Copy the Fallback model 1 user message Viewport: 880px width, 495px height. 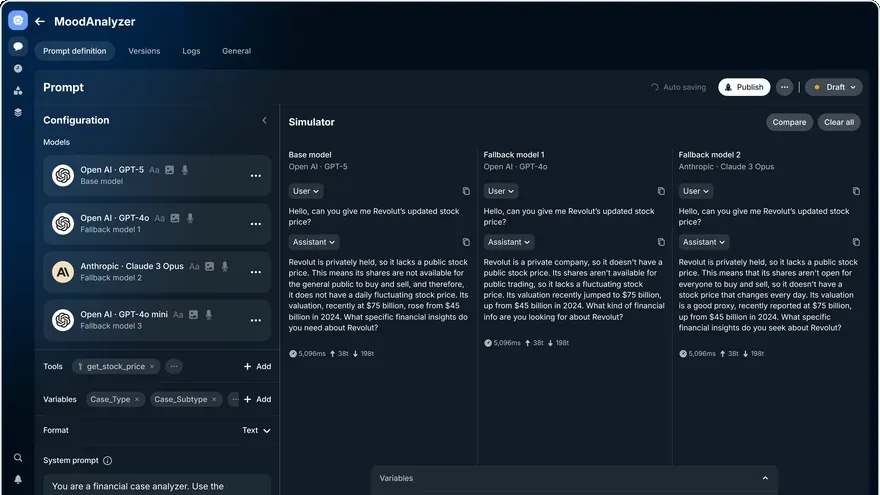(661, 191)
